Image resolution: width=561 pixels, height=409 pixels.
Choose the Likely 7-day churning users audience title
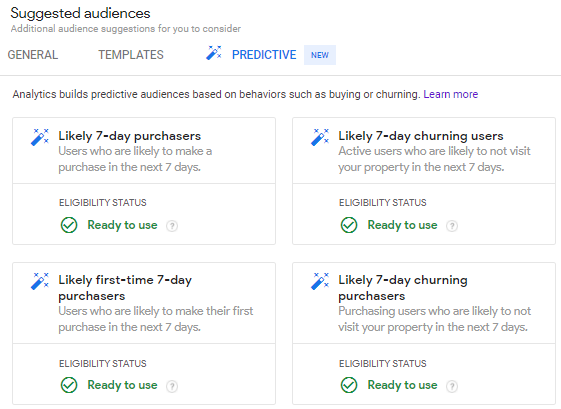[x=421, y=136]
